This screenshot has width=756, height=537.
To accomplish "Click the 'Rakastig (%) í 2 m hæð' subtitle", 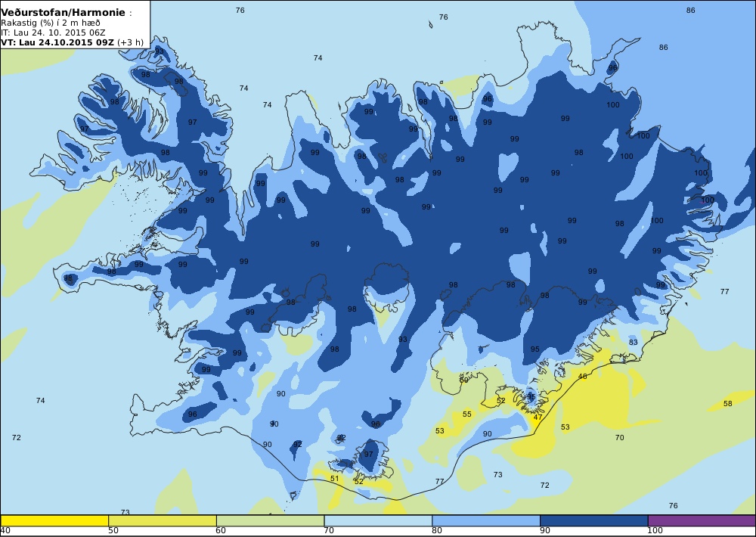I will (51, 23).
